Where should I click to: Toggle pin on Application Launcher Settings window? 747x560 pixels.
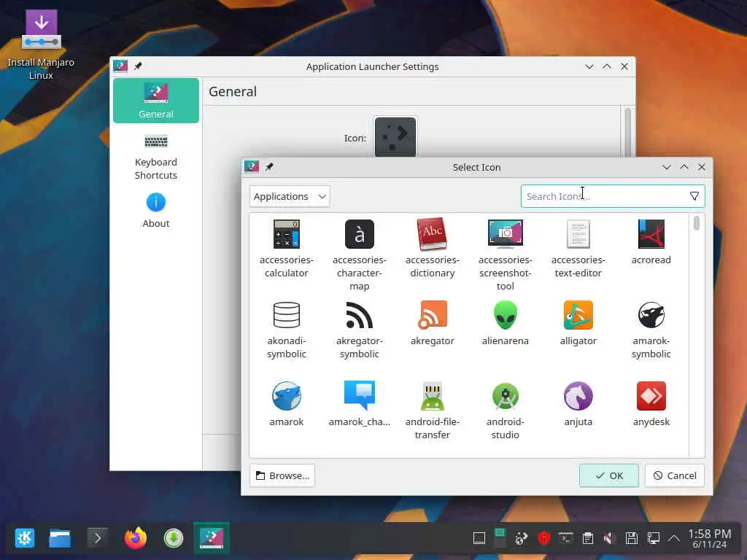pos(138,66)
